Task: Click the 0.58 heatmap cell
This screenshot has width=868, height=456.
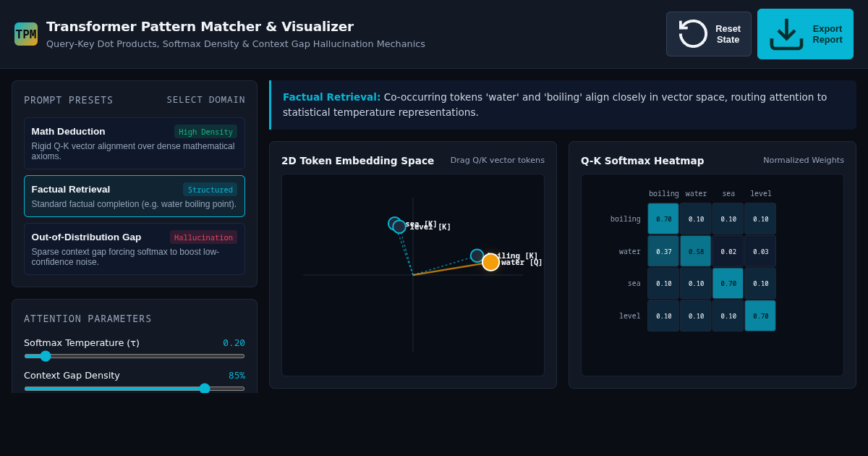Action: pos(696,251)
